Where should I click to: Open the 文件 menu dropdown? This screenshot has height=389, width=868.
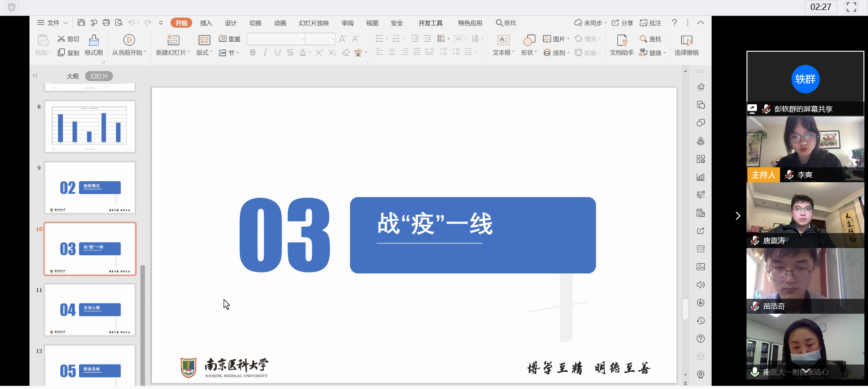point(53,23)
